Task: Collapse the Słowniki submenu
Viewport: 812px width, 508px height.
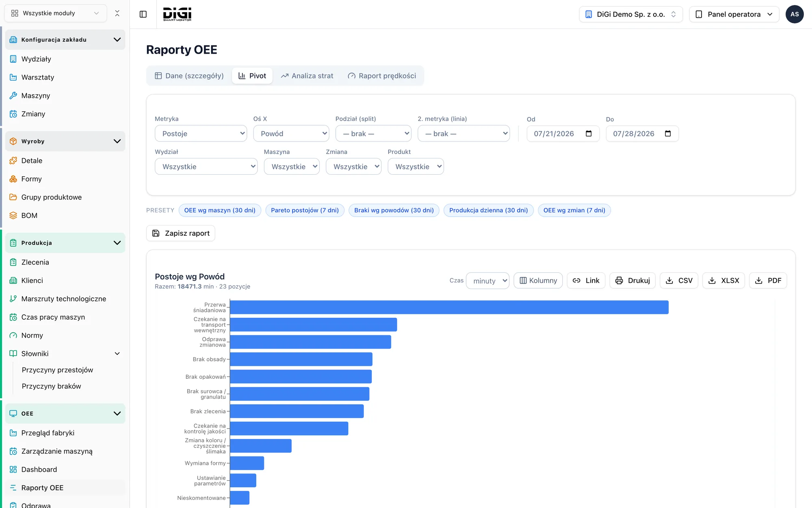Action: click(x=117, y=354)
